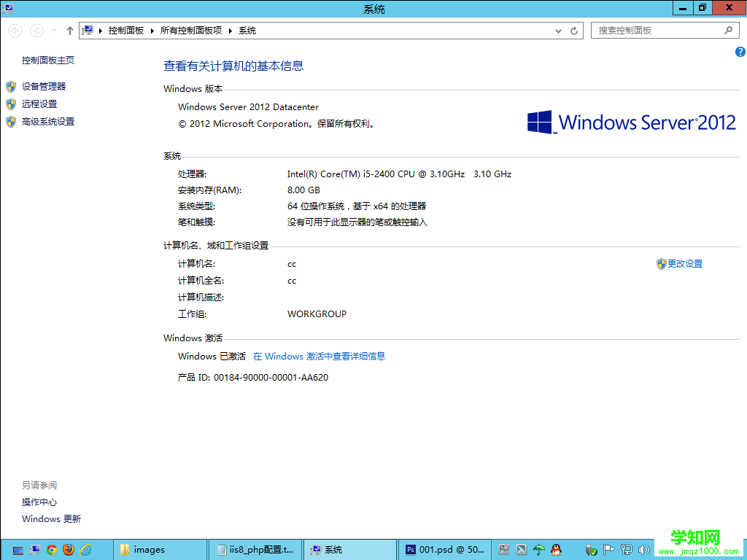
Task: Click the shield icon beside 高级系统设置
Action: 11,122
